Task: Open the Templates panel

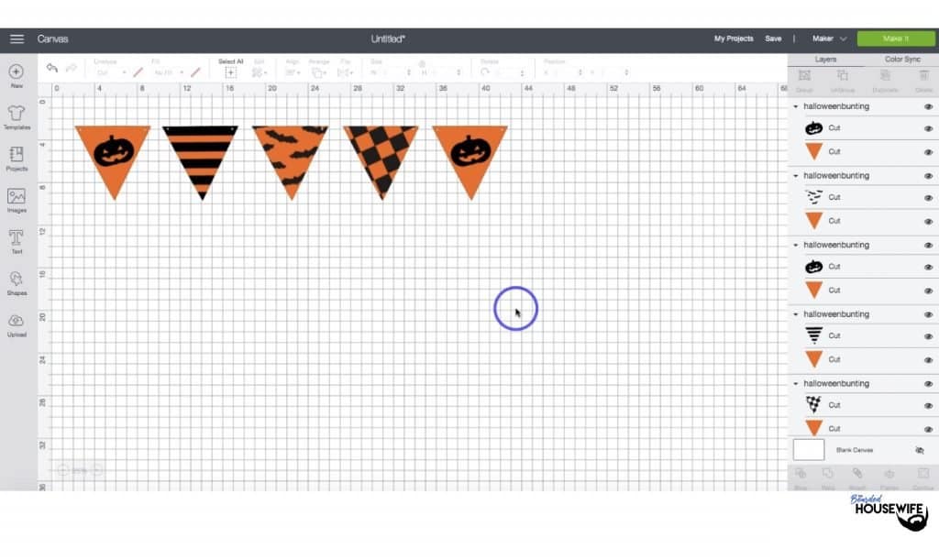Action: click(x=17, y=114)
